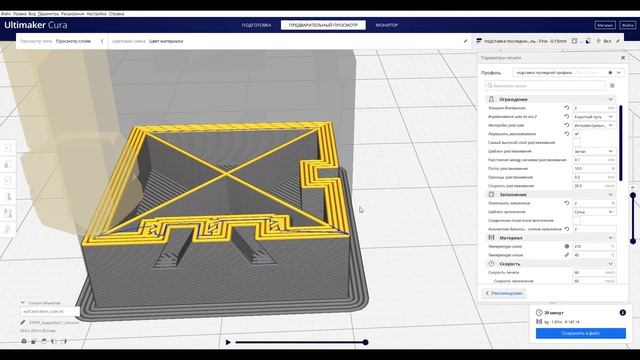Image resolution: width=640 pixels, height=360 pixels.
Task: Open the Магазин marketplace button
Action: point(605,25)
